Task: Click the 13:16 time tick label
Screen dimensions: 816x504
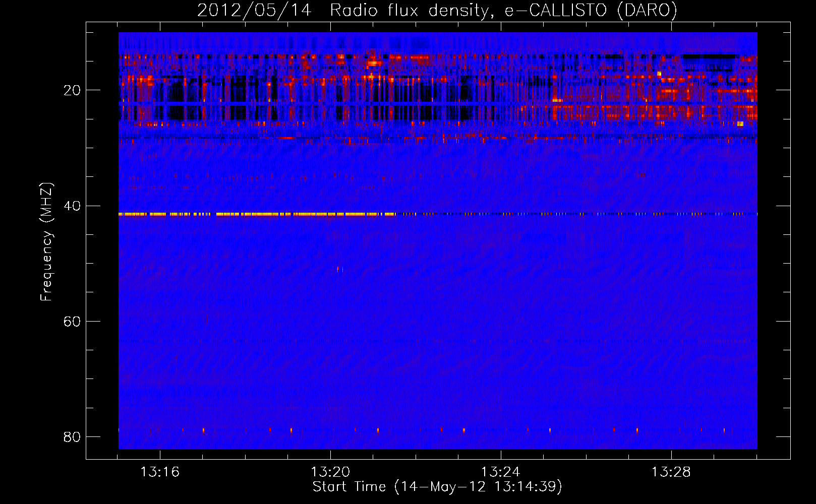Action: (x=160, y=472)
